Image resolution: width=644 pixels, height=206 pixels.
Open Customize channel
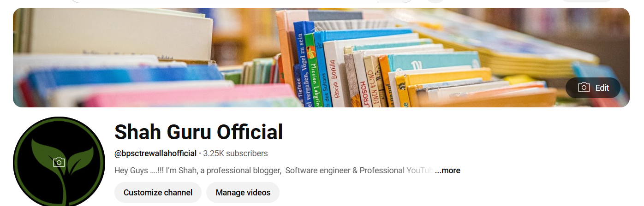pyautogui.click(x=158, y=193)
